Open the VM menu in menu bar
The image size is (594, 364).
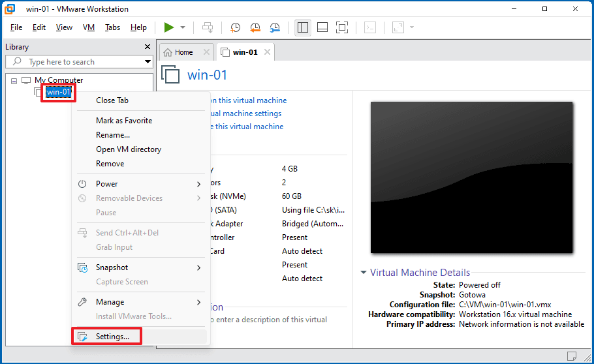point(89,27)
